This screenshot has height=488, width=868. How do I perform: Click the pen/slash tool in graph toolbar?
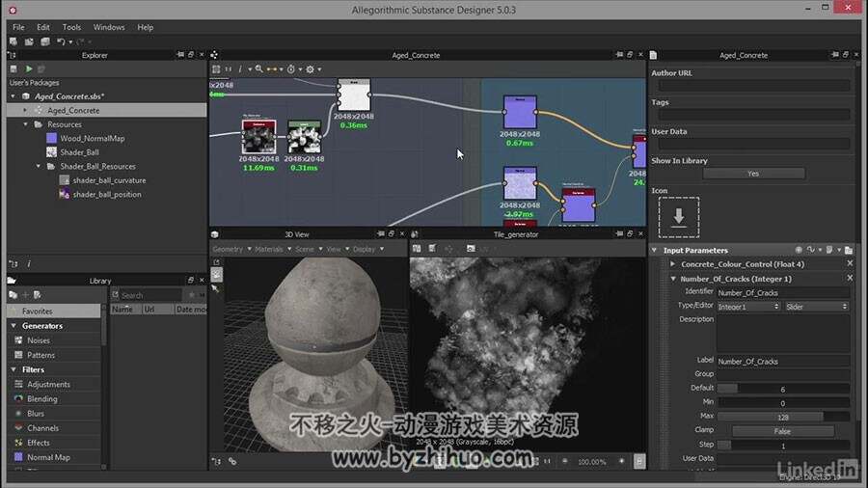click(x=240, y=69)
